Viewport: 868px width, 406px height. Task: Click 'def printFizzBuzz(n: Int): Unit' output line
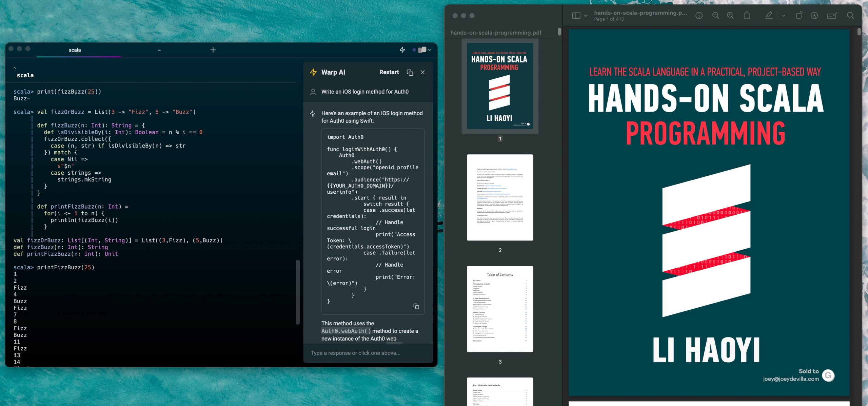click(66, 254)
